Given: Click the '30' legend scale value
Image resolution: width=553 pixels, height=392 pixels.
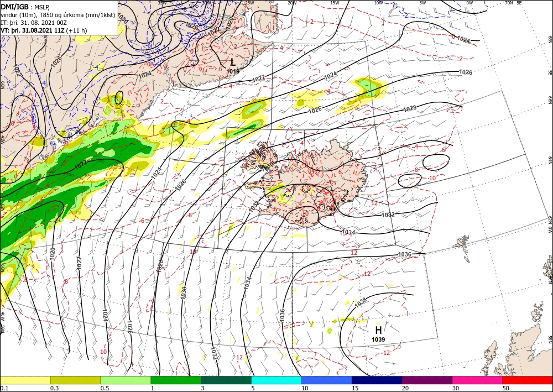Looking at the screenshot, I should click(x=456, y=388).
